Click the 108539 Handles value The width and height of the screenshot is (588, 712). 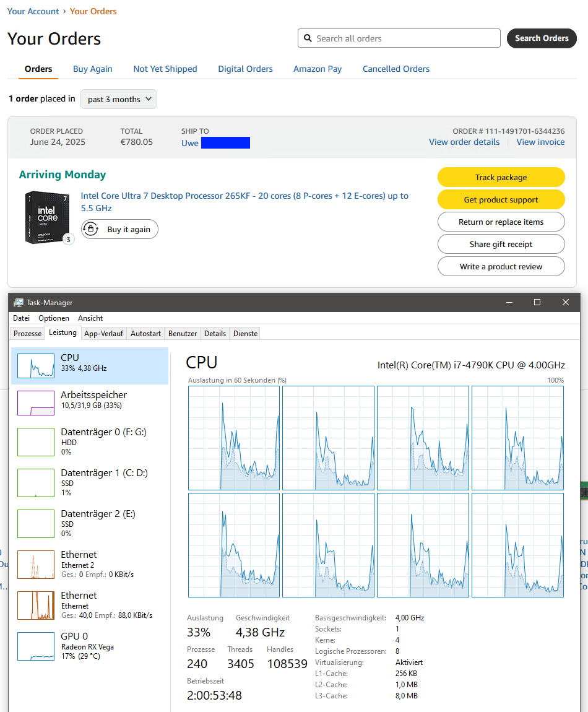coord(287,664)
